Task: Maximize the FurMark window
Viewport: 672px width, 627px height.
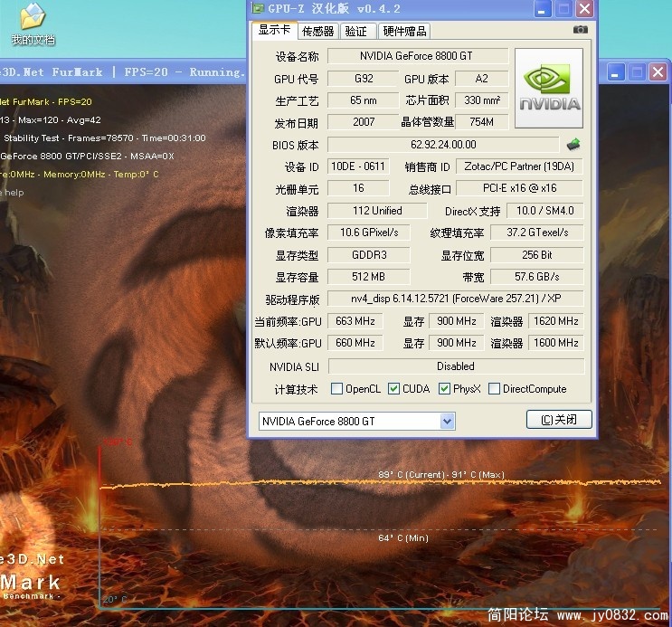Action: [x=637, y=72]
